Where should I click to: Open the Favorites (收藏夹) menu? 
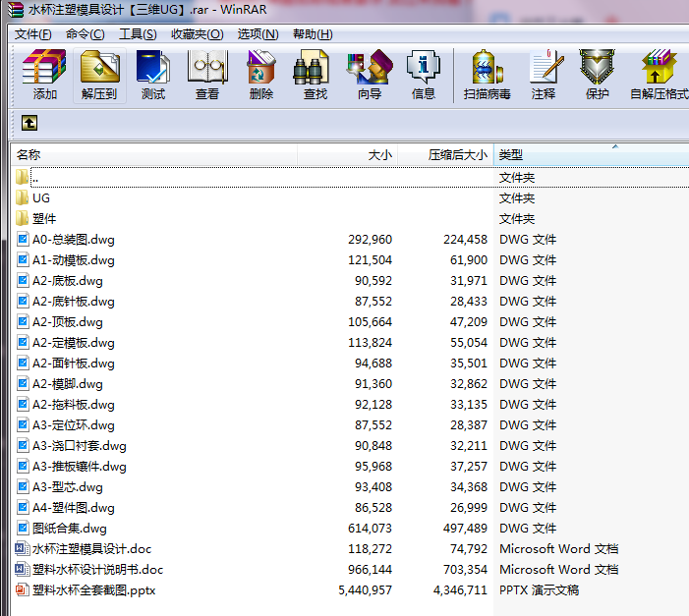click(198, 34)
